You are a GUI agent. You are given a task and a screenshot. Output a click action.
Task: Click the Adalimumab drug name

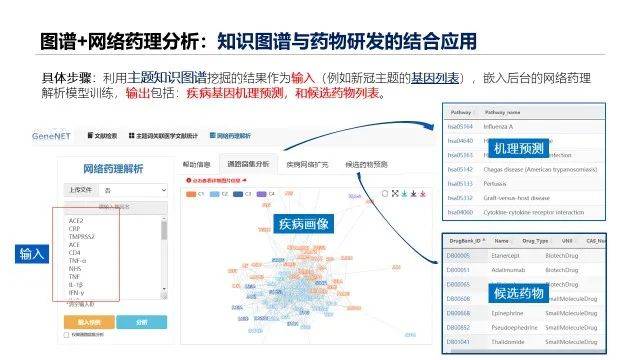click(x=508, y=270)
